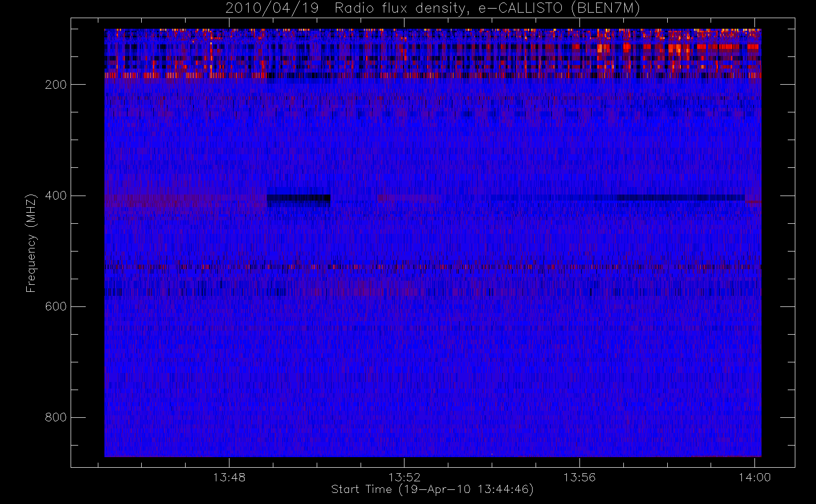This screenshot has width=816, height=504.
Task: Select the 600 frequency axis label
Action: click(55, 306)
